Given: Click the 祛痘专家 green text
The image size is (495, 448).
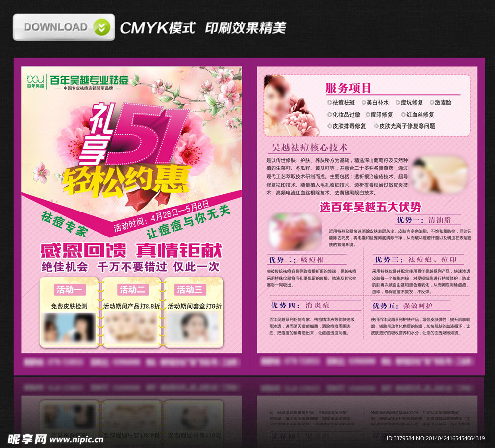Looking at the screenshot, I should (65, 224).
